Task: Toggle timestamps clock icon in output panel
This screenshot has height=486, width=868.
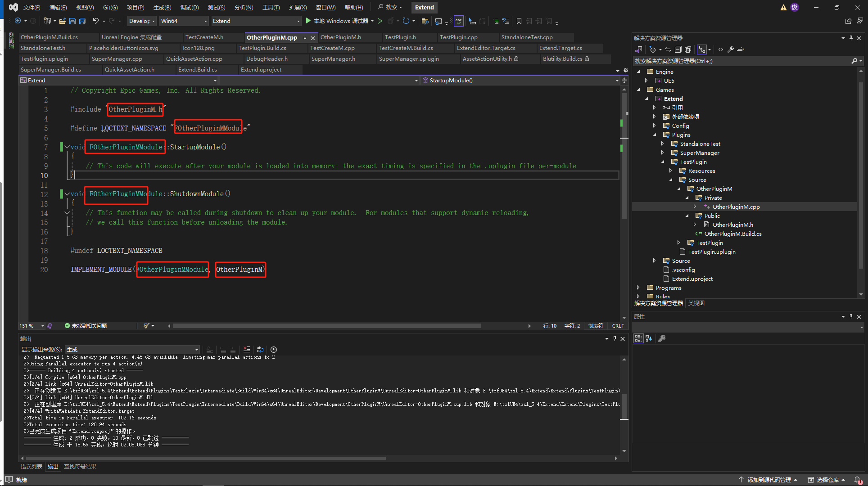Action: [x=274, y=350]
